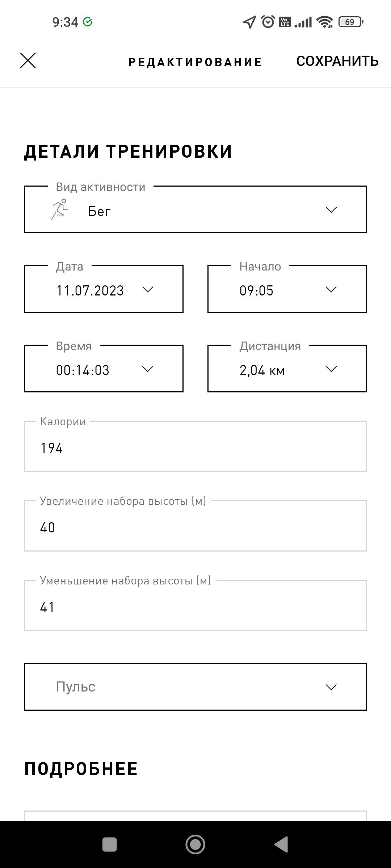Tap the alarm clock status icon

pyautogui.click(x=268, y=22)
